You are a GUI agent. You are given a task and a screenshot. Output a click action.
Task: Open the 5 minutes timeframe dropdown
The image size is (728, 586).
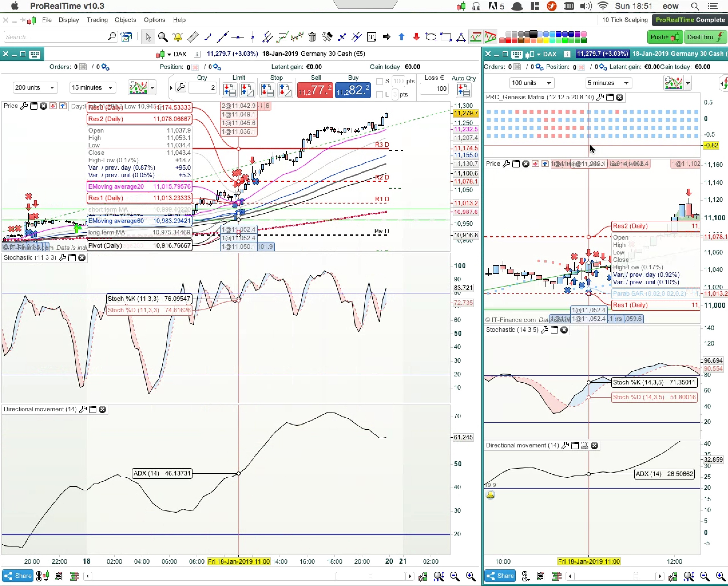point(608,83)
